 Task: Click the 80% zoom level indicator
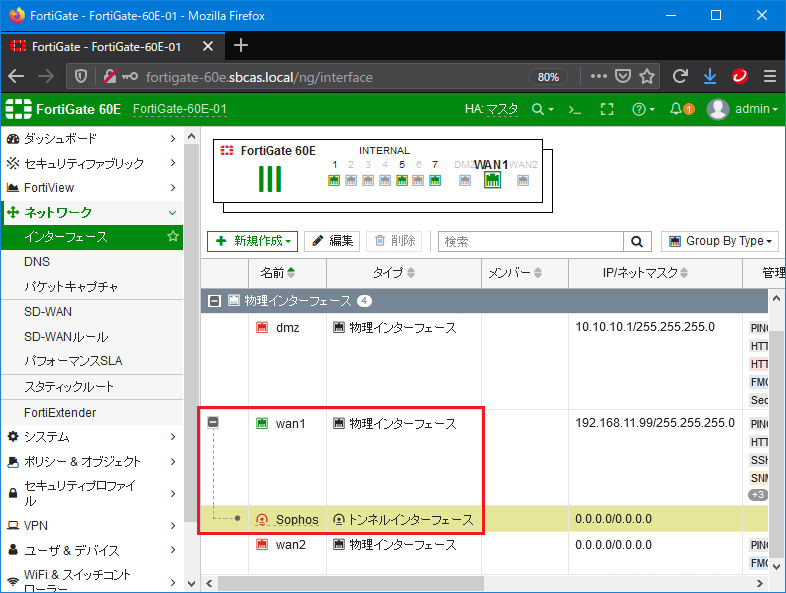(x=548, y=77)
